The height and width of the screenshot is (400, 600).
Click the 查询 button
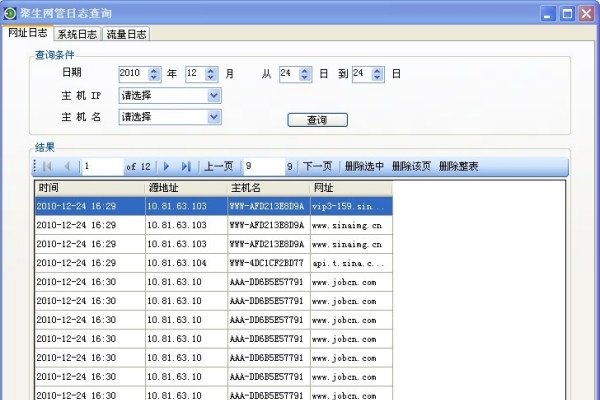(318, 120)
